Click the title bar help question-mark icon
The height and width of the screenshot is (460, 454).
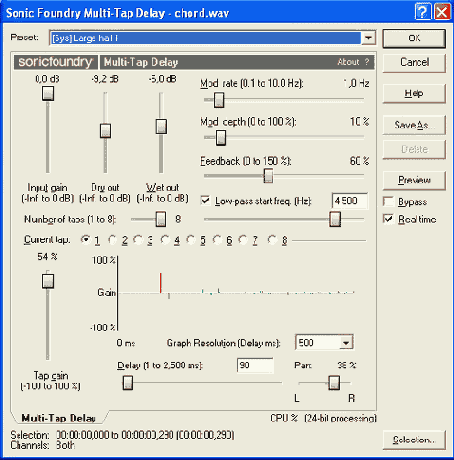422,12
